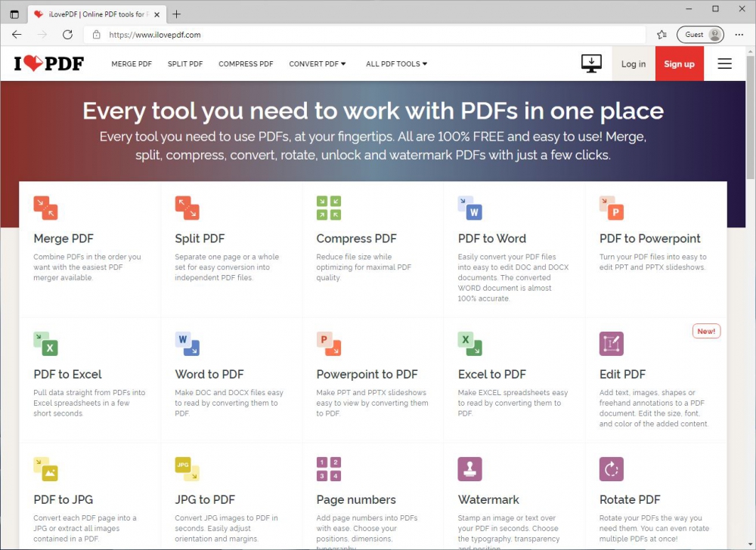Open the Merge PDF title link
756x550 pixels.
coord(64,239)
